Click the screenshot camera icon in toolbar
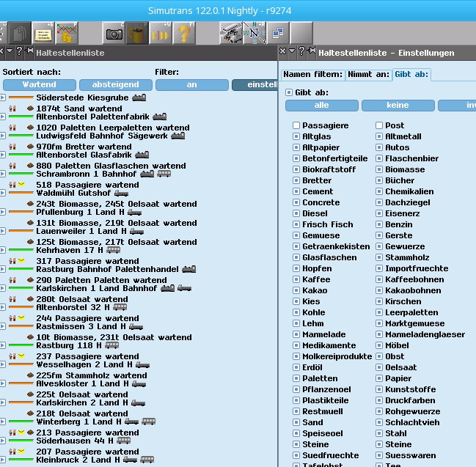The height and width of the screenshot is (467, 476). [114, 34]
